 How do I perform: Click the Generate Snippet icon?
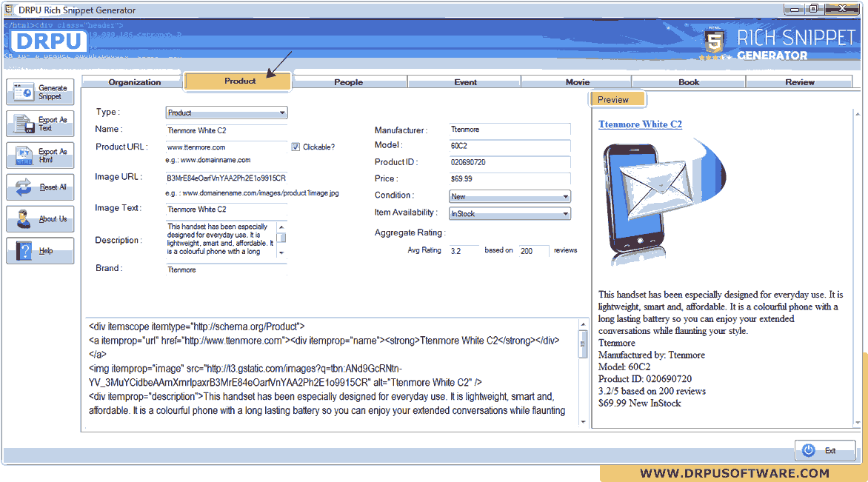pyautogui.click(x=23, y=92)
